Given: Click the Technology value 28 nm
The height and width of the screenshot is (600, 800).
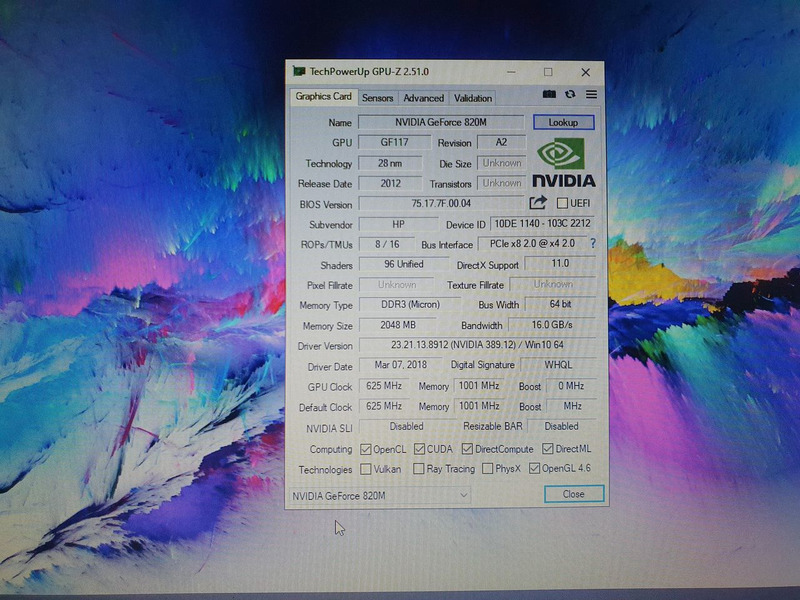Looking at the screenshot, I should pos(390,163).
